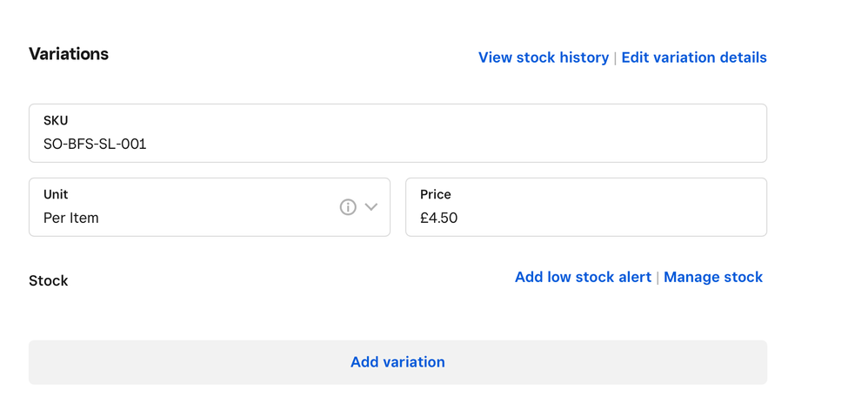Screen dimensions: 868x404
Task: Select Add low stock alert link
Action: click(583, 277)
